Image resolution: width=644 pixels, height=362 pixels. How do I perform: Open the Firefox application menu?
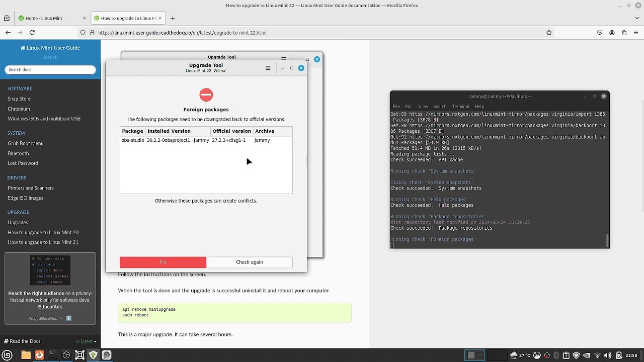tap(636, 33)
